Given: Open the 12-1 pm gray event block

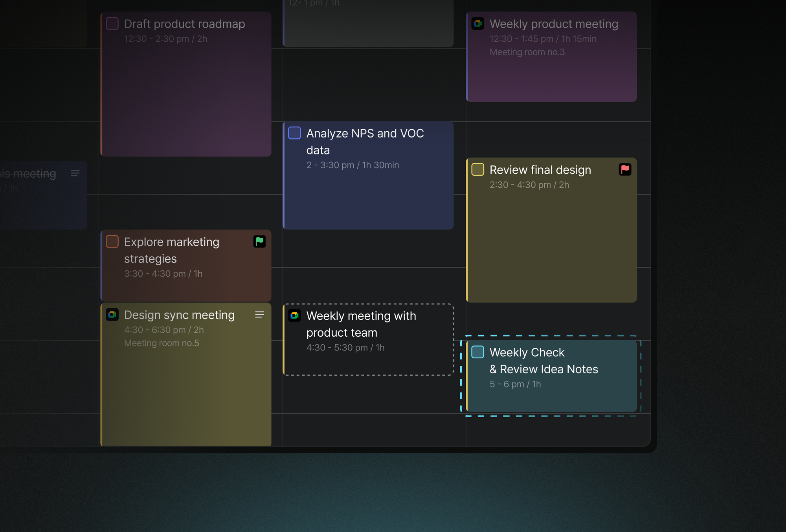Looking at the screenshot, I should pos(368,23).
